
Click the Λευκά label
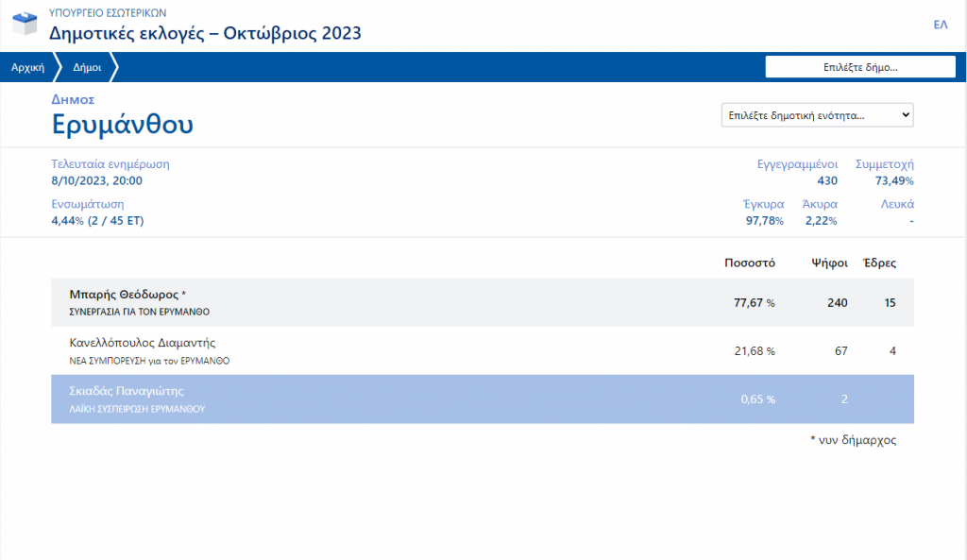tap(897, 204)
